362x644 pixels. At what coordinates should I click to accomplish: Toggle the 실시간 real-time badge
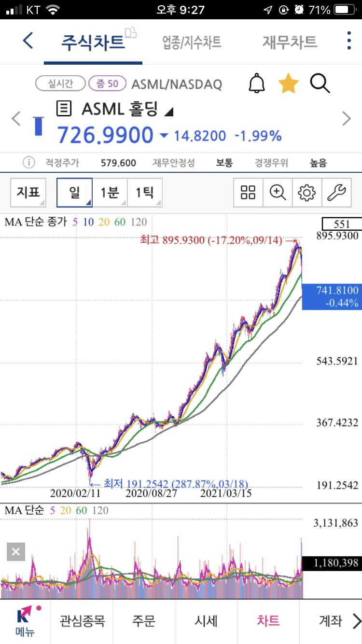click(60, 84)
